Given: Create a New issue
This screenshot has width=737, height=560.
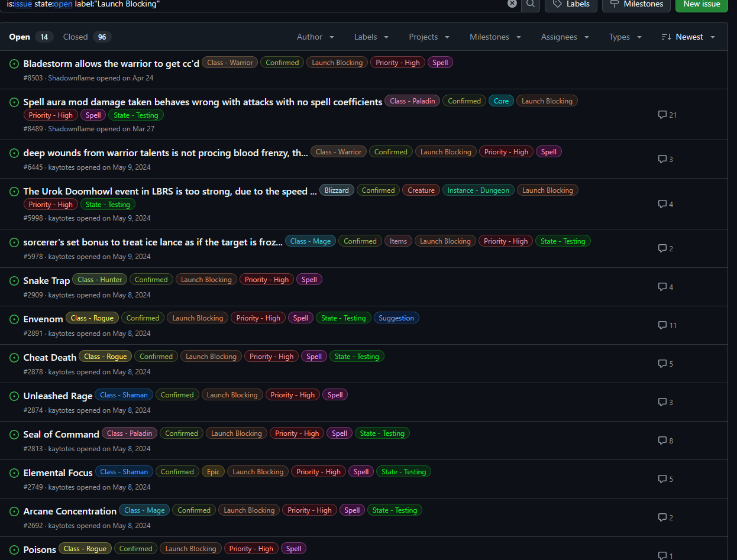Looking at the screenshot, I should point(702,4).
